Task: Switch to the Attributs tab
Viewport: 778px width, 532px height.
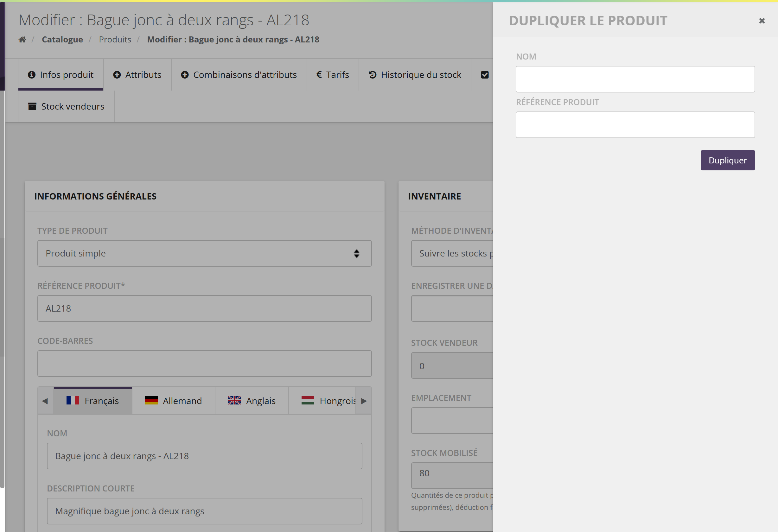Action: pyautogui.click(x=137, y=75)
